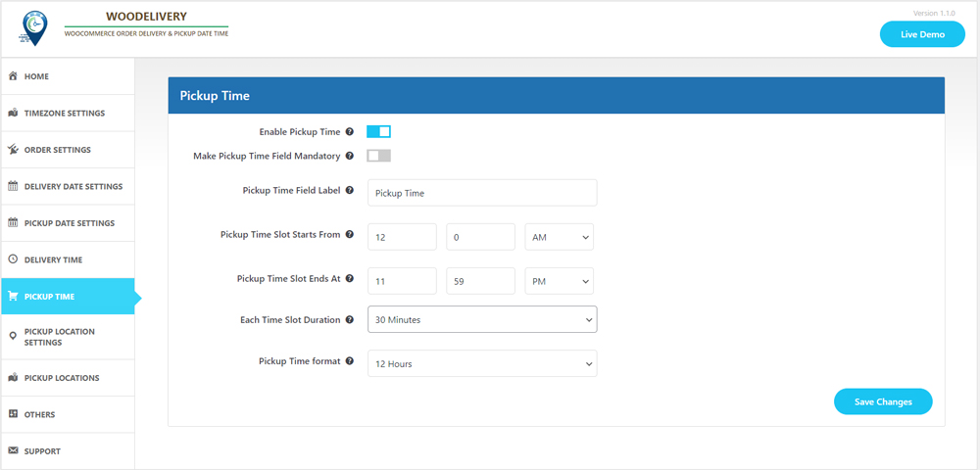Expand the 30 Minutes slot duration dropdown

click(x=482, y=320)
